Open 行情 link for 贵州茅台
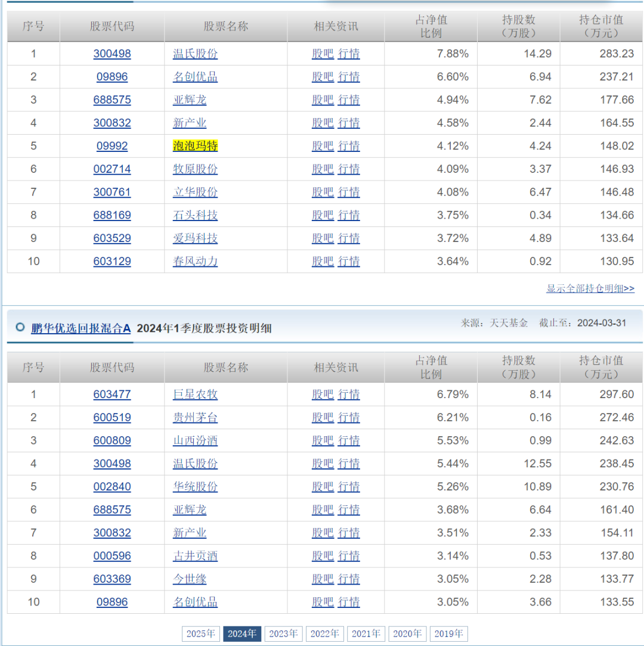 [x=349, y=417]
